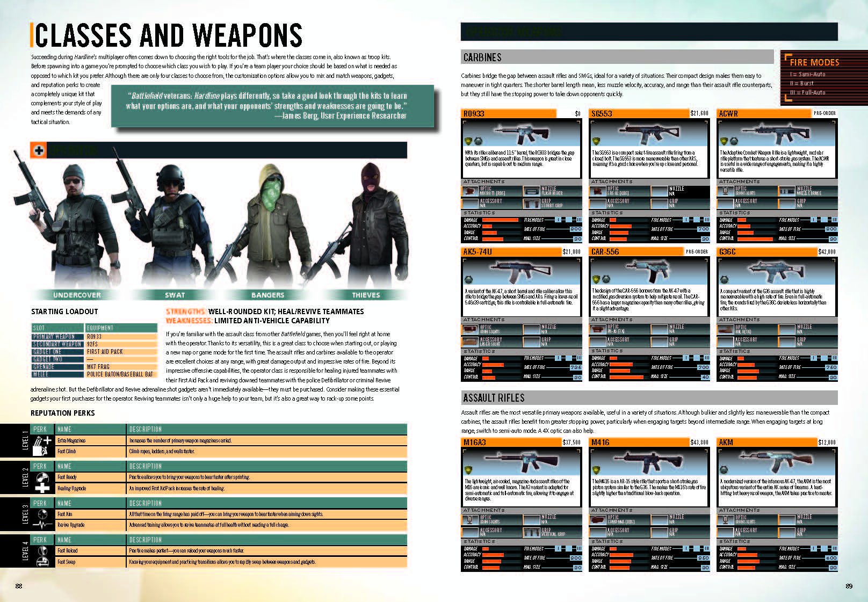The height and width of the screenshot is (602, 868).
Task: Click the Fast Swap arrows icon
Action: tap(42, 562)
